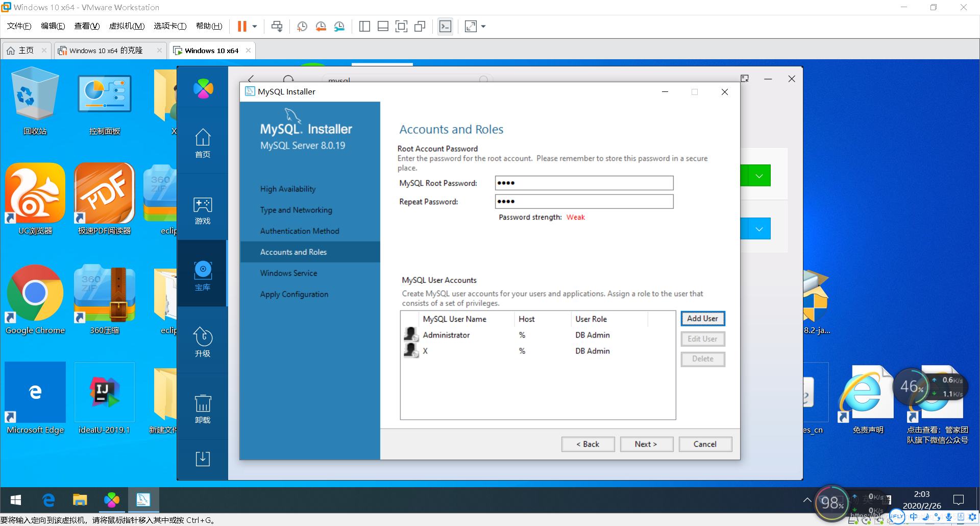Select Windows Service step
The width and height of the screenshot is (980, 526).
point(288,273)
